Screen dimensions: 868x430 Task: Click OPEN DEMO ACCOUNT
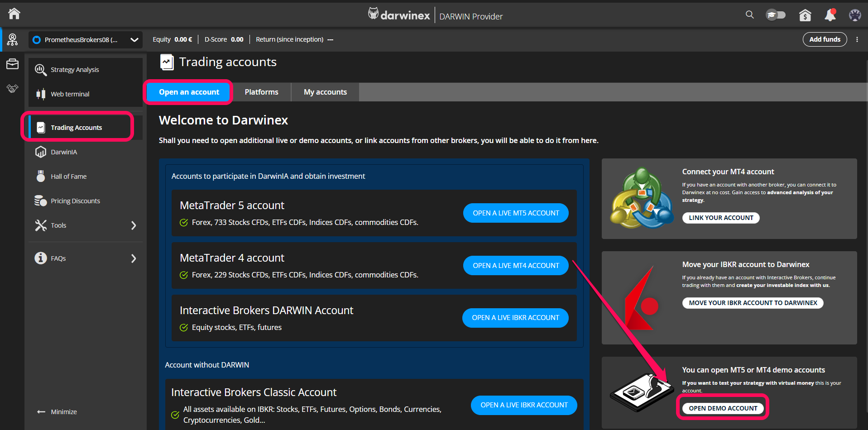pos(722,408)
